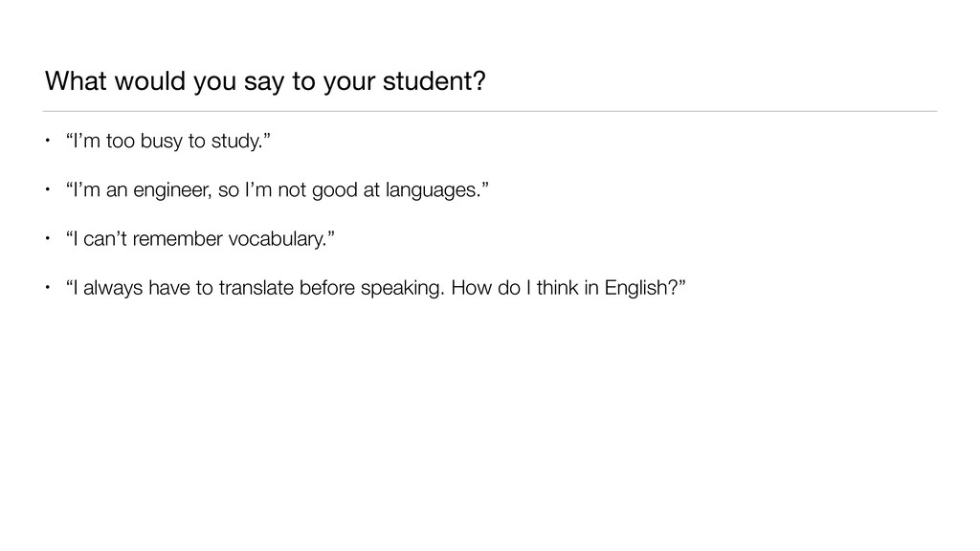This screenshot has height=551, width=980.
Task: Click the slide title "What would you say to your student?"
Action: [x=264, y=82]
